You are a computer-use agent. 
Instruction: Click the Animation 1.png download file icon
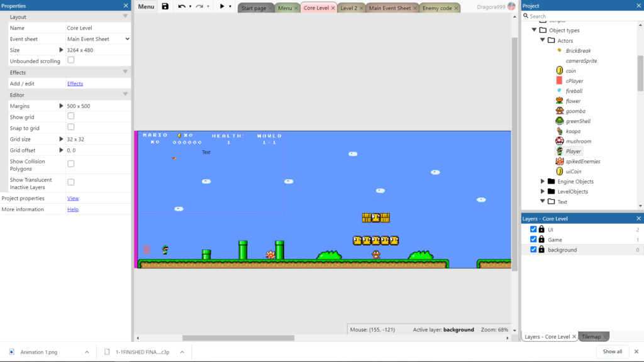[x=12, y=352]
